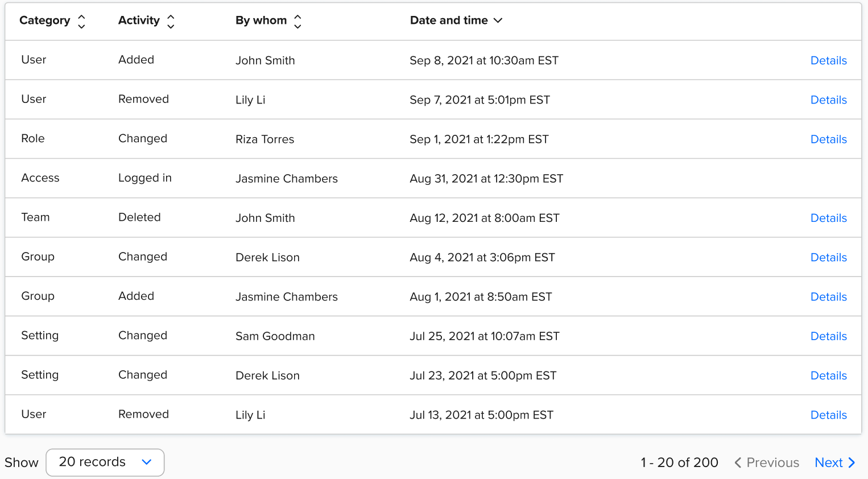868x479 pixels.
Task: Click the Next page chevron arrow
Action: pos(852,463)
